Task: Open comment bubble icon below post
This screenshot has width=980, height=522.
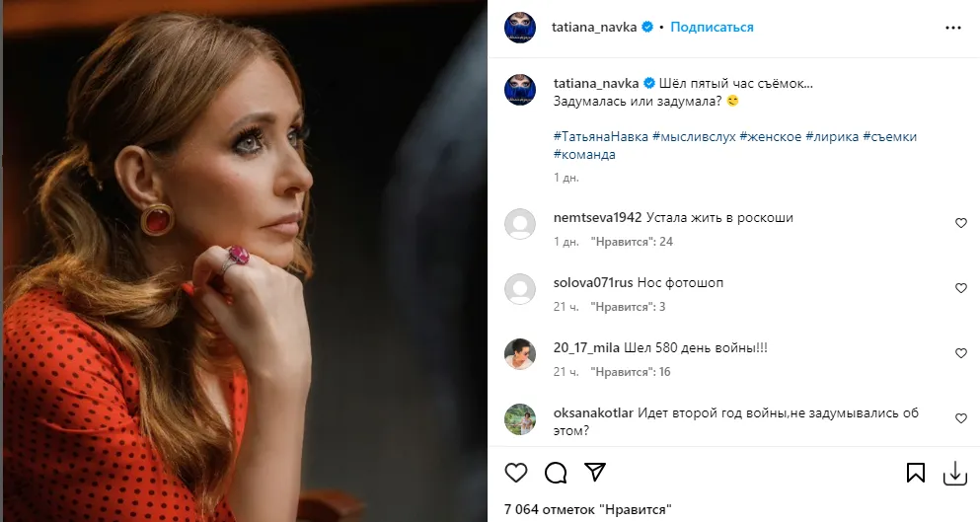Action: pyautogui.click(x=556, y=473)
